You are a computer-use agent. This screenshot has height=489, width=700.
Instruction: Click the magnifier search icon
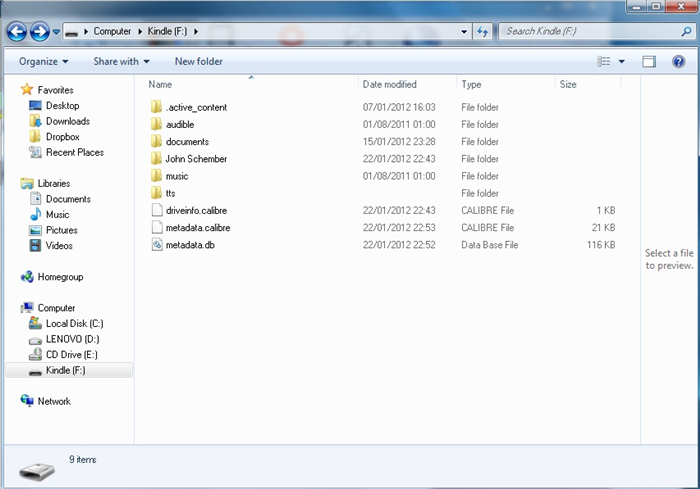[686, 31]
